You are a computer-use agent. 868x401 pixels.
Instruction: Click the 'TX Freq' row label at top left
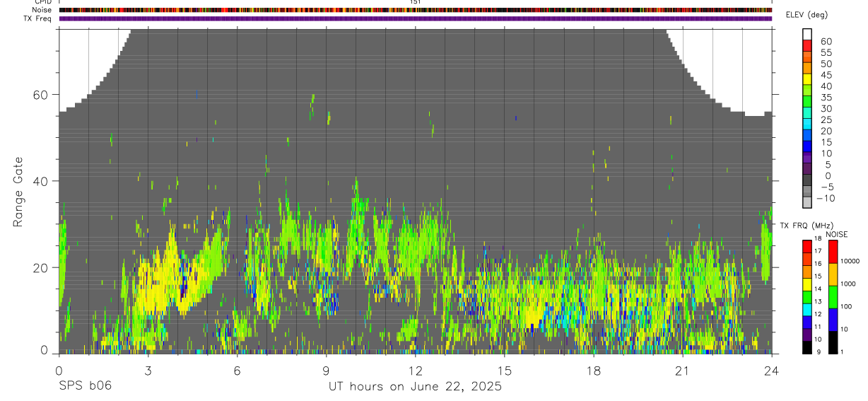(x=38, y=18)
